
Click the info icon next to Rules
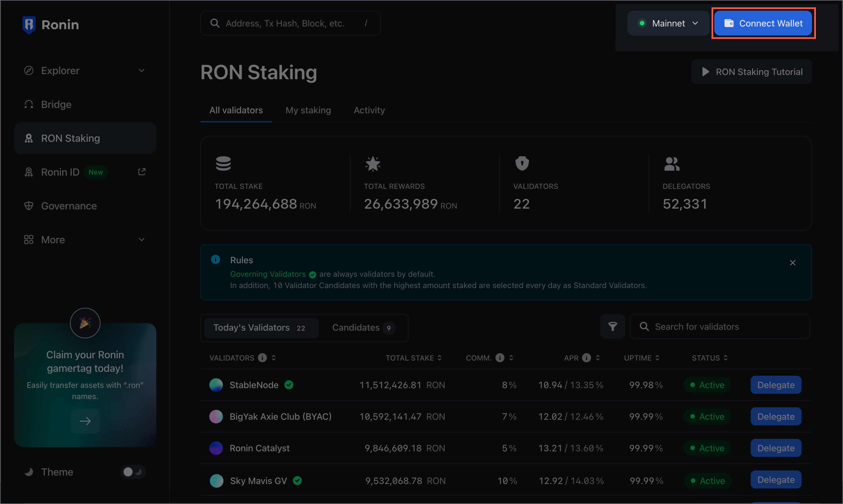216,260
